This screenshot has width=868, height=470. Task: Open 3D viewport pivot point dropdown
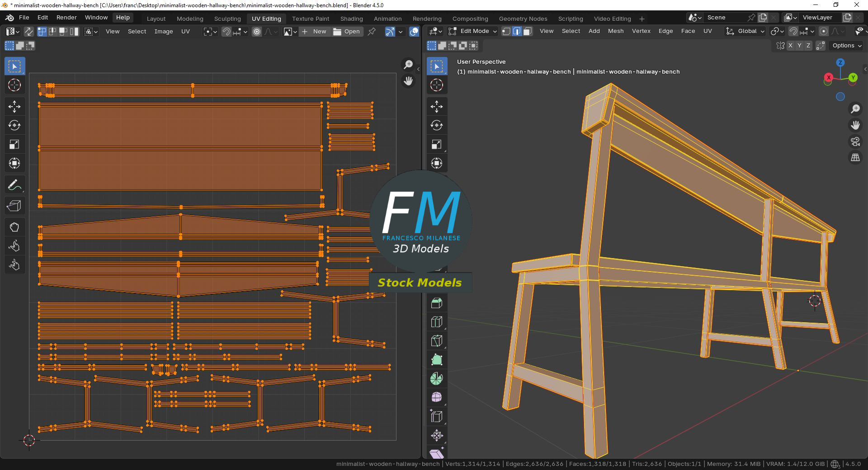click(778, 31)
